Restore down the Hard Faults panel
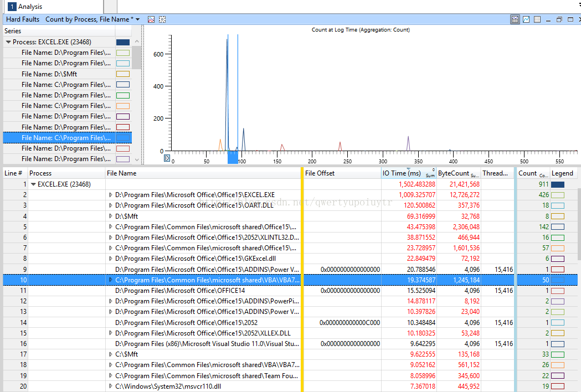The width and height of the screenshot is (581, 392). tap(559, 19)
